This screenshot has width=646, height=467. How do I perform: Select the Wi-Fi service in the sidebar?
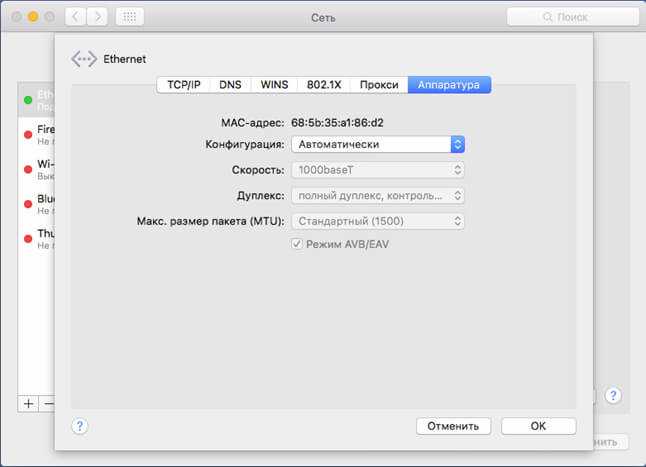(37, 170)
